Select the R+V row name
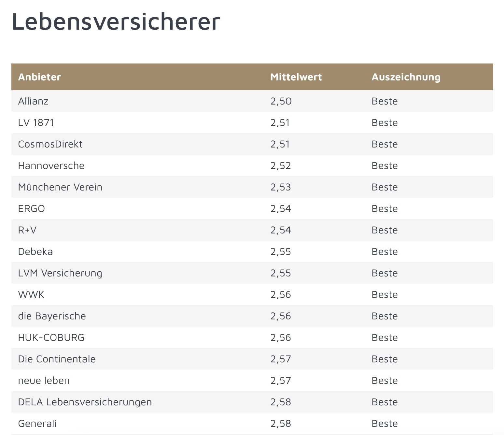Screen dimensions: 504x435 (27, 230)
